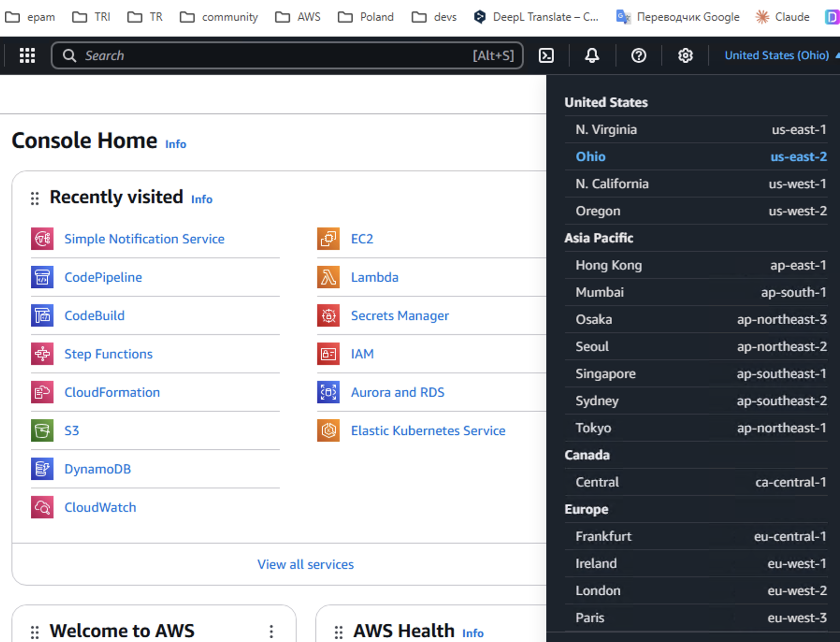Open the DeepL Translate bookmark
Viewport: 840px width, 642px height.
pyautogui.click(x=536, y=17)
